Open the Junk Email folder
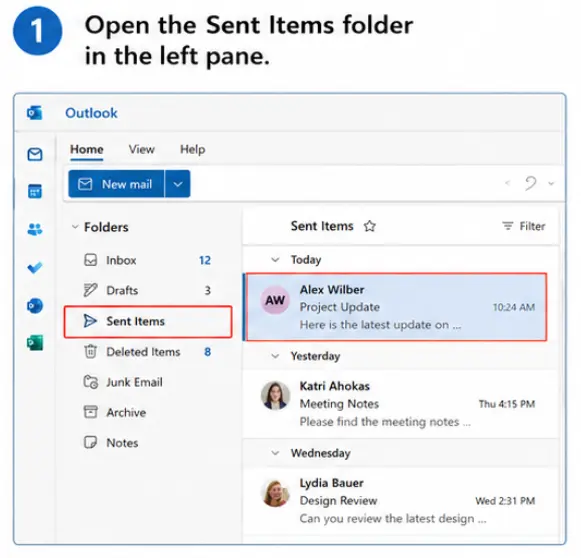581x558 pixels. (x=147, y=382)
